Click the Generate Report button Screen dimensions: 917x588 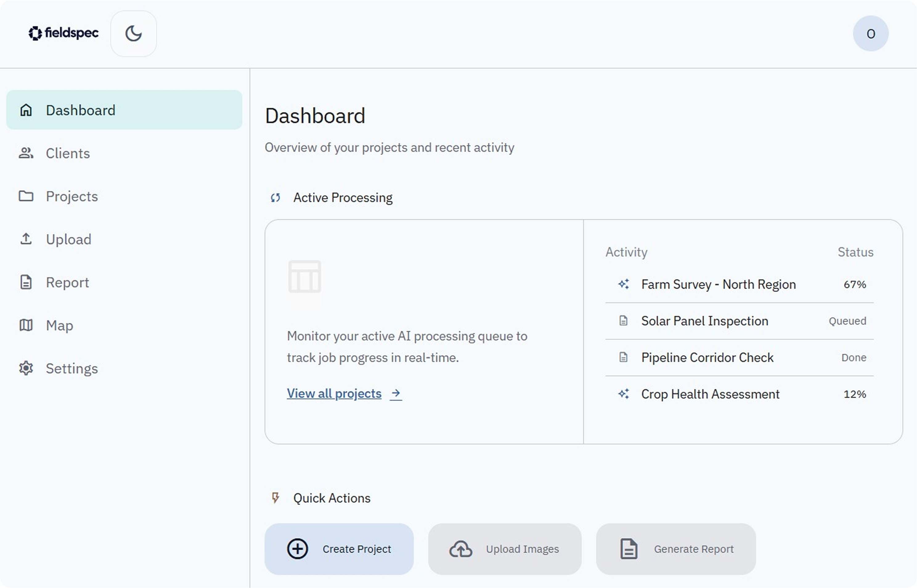[676, 549]
